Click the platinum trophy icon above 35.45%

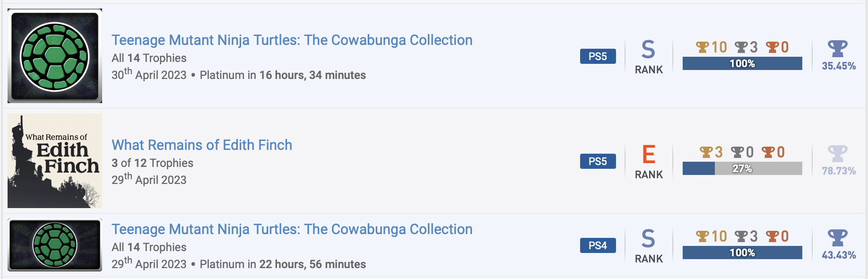pos(838,49)
